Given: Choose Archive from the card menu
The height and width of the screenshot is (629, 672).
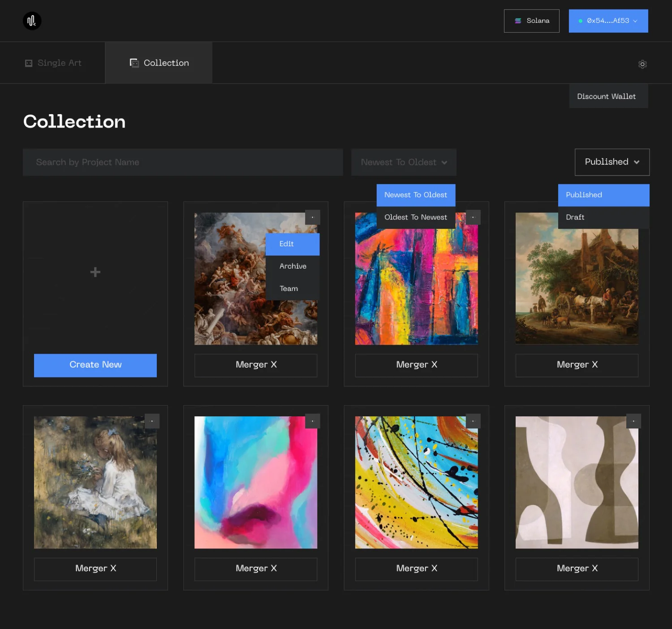Looking at the screenshot, I should coord(293,266).
